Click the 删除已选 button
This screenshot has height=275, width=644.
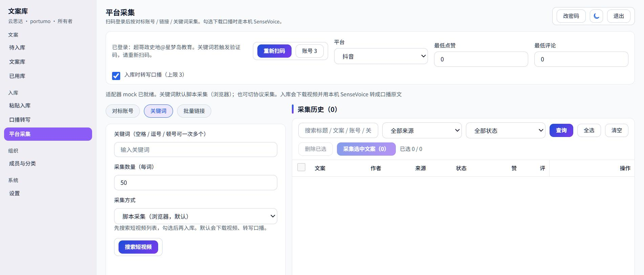pyautogui.click(x=316, y=149)
